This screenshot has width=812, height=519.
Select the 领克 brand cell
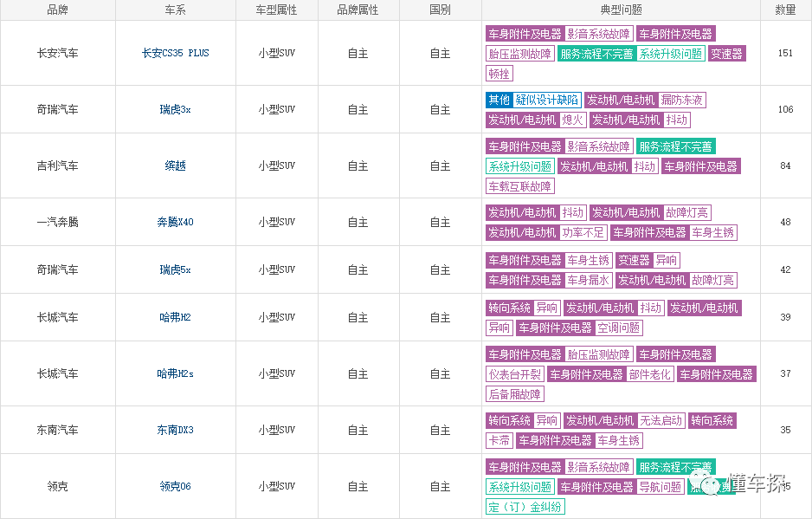57,486
